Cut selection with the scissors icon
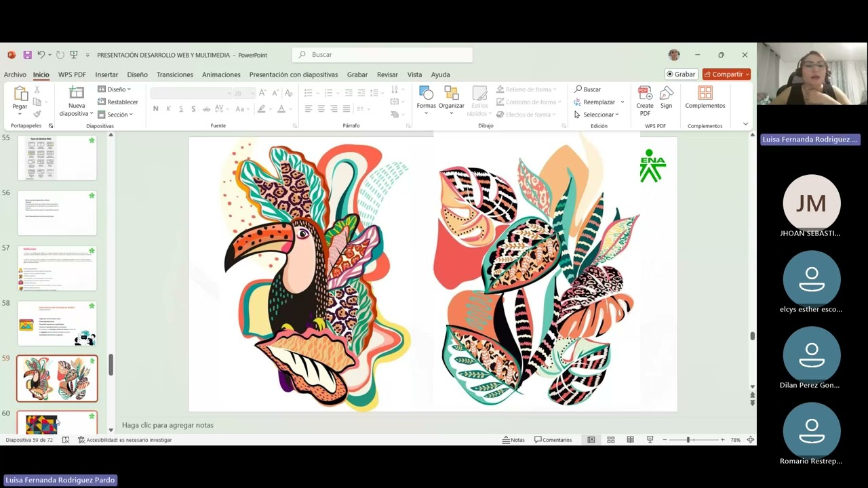Screen dimensions: 868x488 37,89
